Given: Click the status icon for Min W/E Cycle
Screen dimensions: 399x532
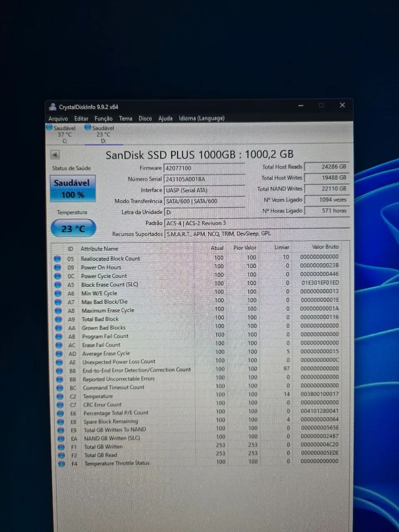Looking at the screenshot, I should [58, 293].
